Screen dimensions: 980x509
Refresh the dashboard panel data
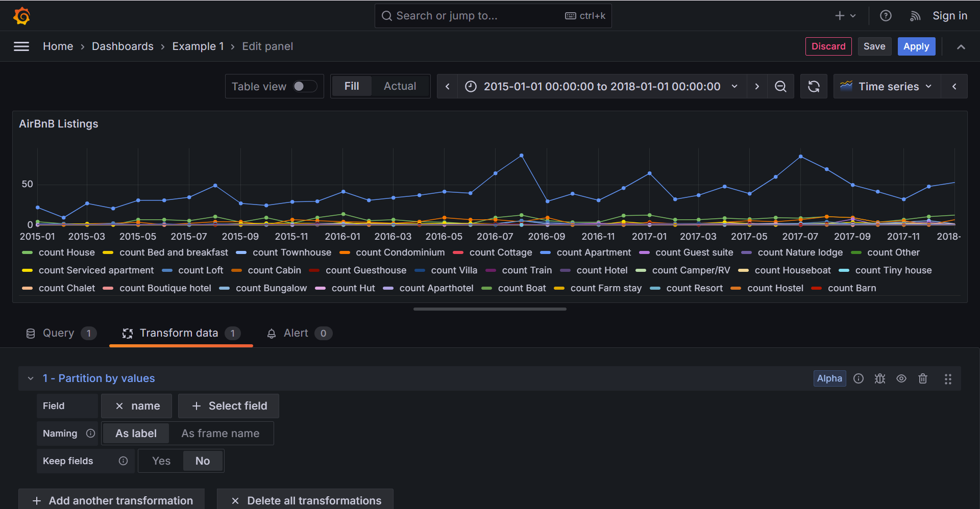[814, 87]
